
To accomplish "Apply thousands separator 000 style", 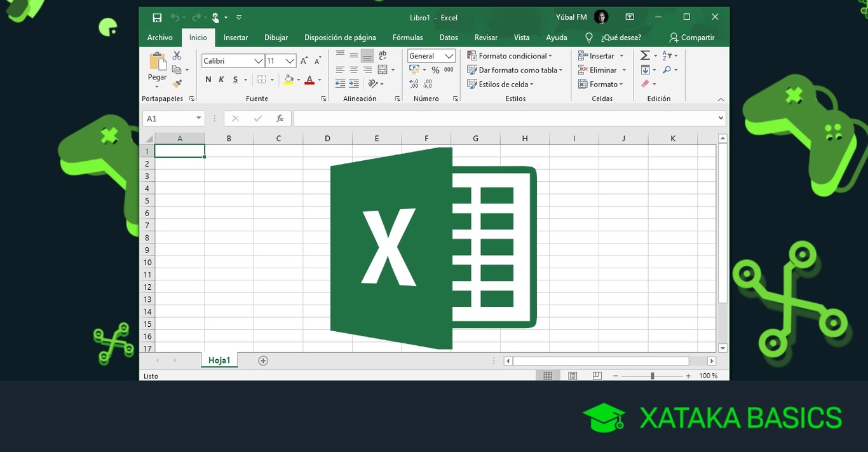I will coord(449,70).
